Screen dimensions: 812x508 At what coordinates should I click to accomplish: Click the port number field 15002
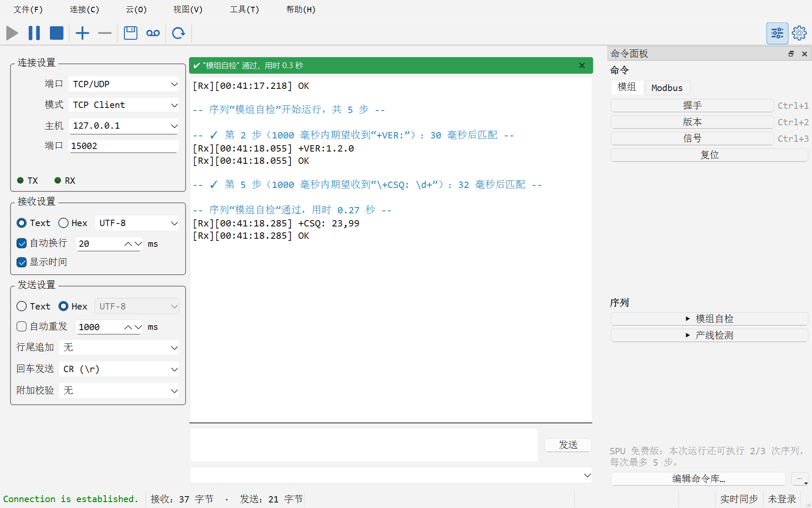pyautogui.click(x=123, y=146)
